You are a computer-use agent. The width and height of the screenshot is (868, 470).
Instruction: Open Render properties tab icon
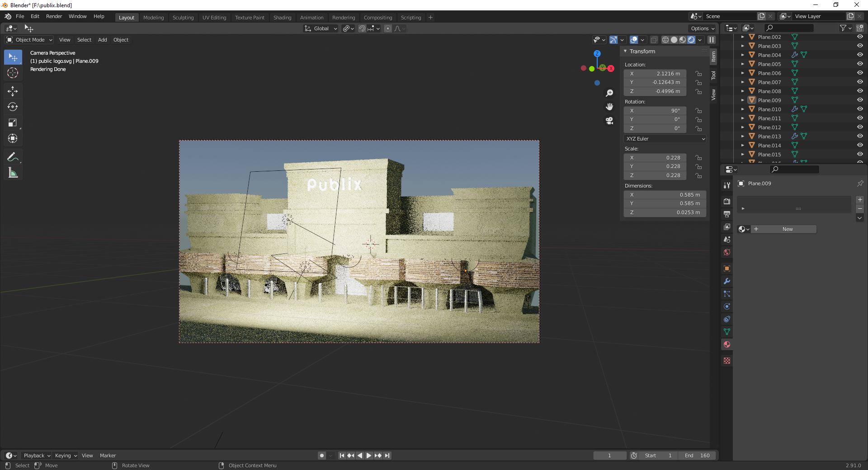[x=727, y=201]
